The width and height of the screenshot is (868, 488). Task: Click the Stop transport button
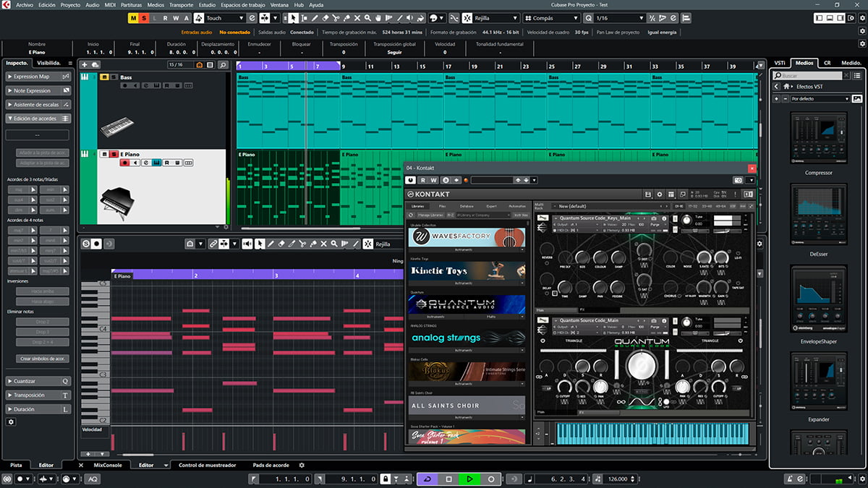coord(448,479)
